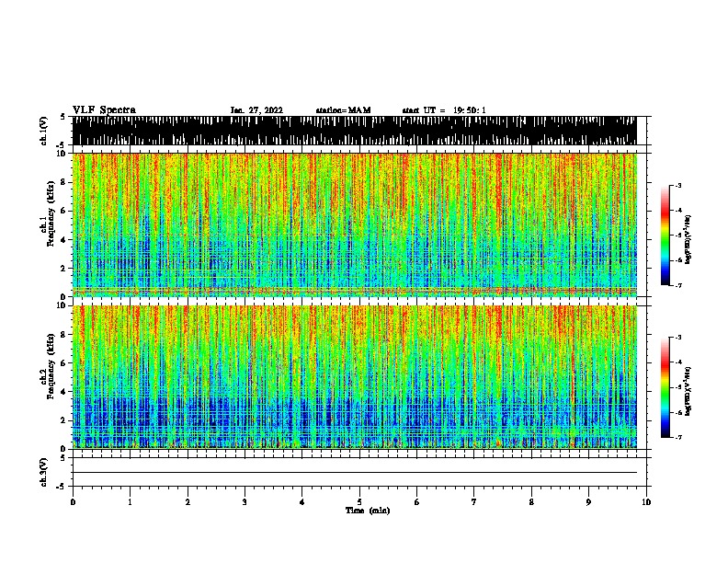Click time axis tick label "4"
728x563 pixels.
click(301, 502)
